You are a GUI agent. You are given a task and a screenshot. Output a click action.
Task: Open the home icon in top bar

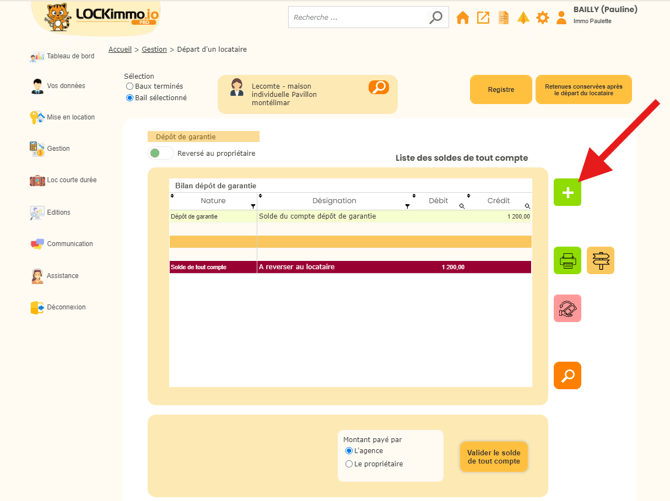click(462, 18)
